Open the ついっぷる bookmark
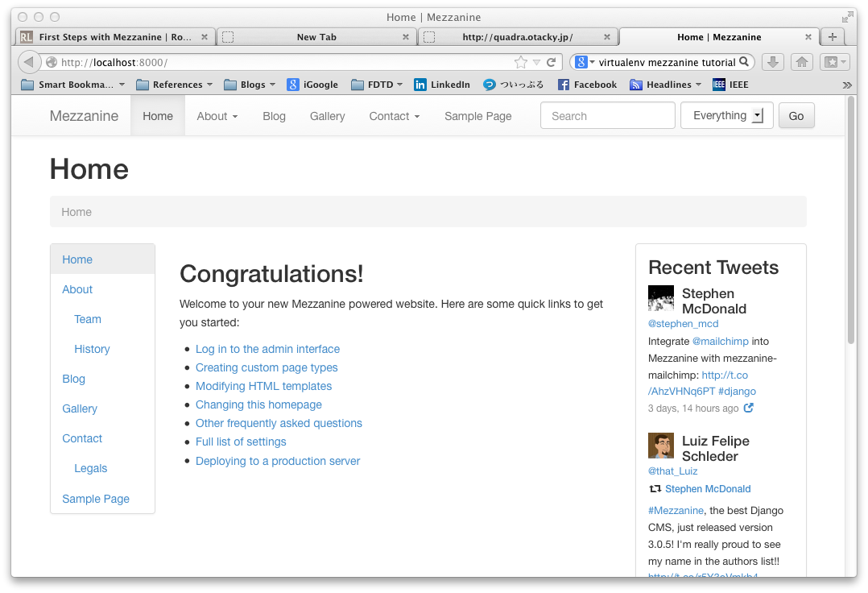Screen dimensions: 868x593 coord(513,85)
